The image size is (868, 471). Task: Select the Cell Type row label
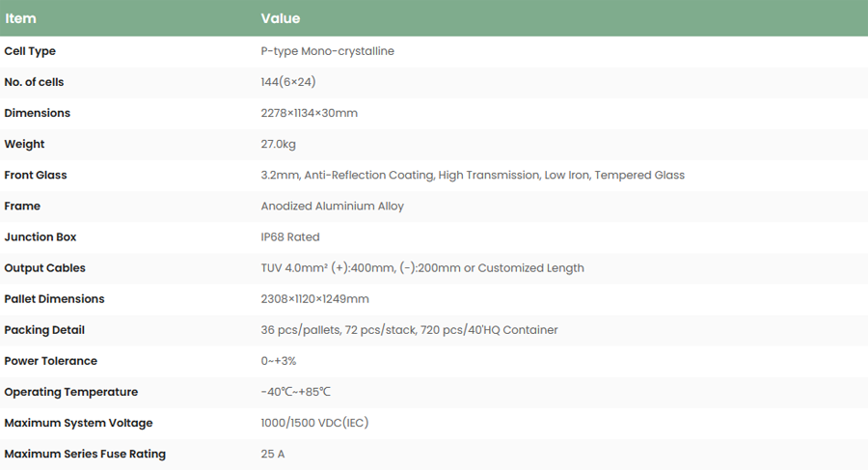point(30,51)
